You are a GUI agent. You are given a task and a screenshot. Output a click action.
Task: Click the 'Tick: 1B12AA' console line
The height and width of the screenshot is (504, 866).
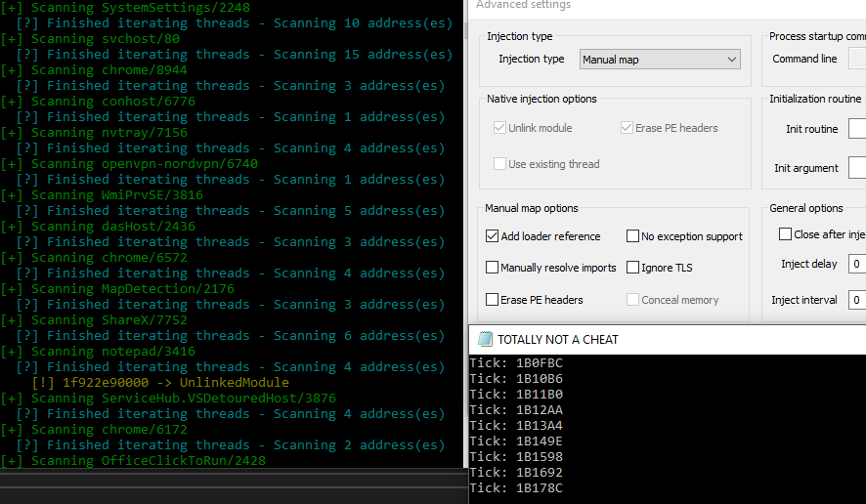[x=516, y=410]
